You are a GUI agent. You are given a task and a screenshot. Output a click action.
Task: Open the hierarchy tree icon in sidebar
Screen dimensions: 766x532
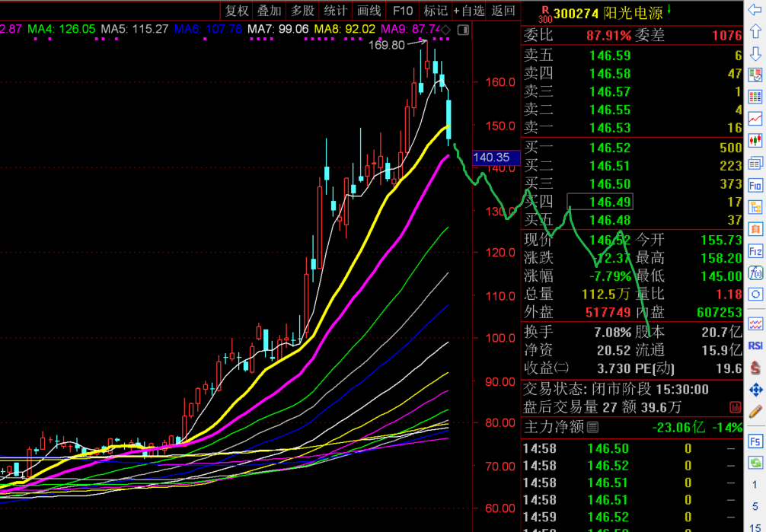(x=755, y=207)
